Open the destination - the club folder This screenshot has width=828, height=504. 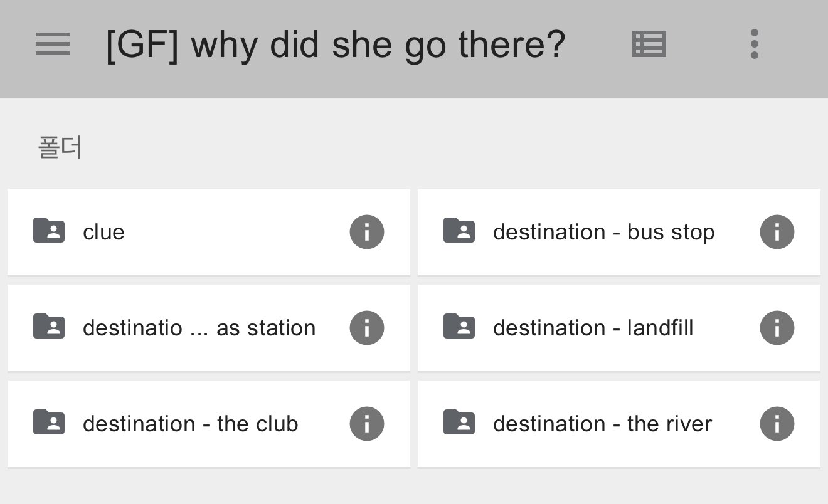pos(190,424)
